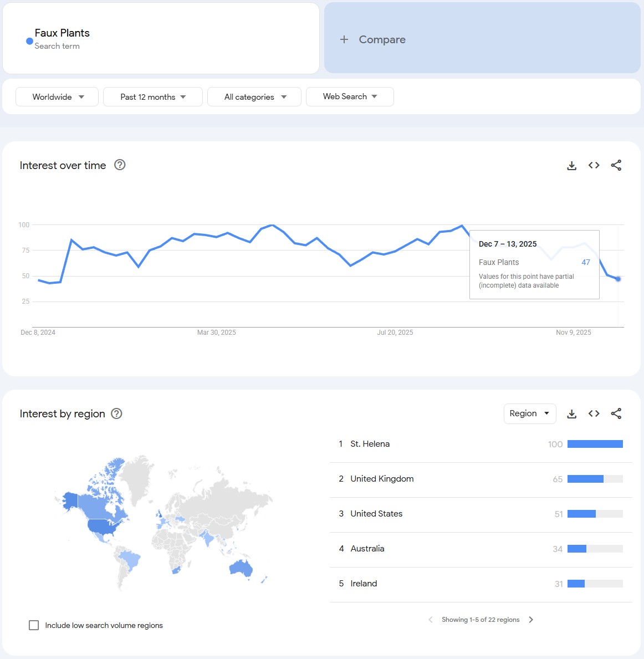
Task: Open embed code for Interest over time
Action: (594, 165)
